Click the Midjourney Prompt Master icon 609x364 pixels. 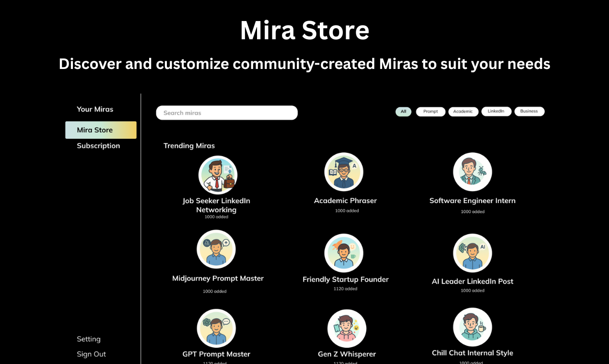click(x=216, y=249)
